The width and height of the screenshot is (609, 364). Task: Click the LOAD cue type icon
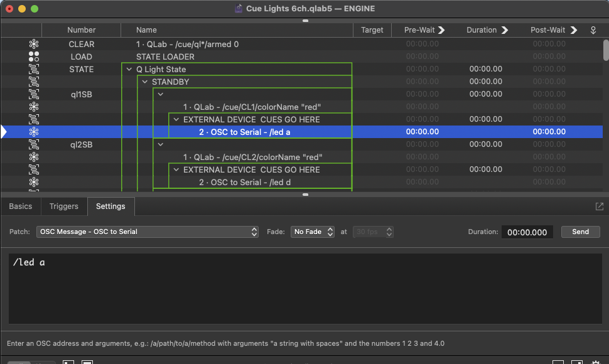34,56
